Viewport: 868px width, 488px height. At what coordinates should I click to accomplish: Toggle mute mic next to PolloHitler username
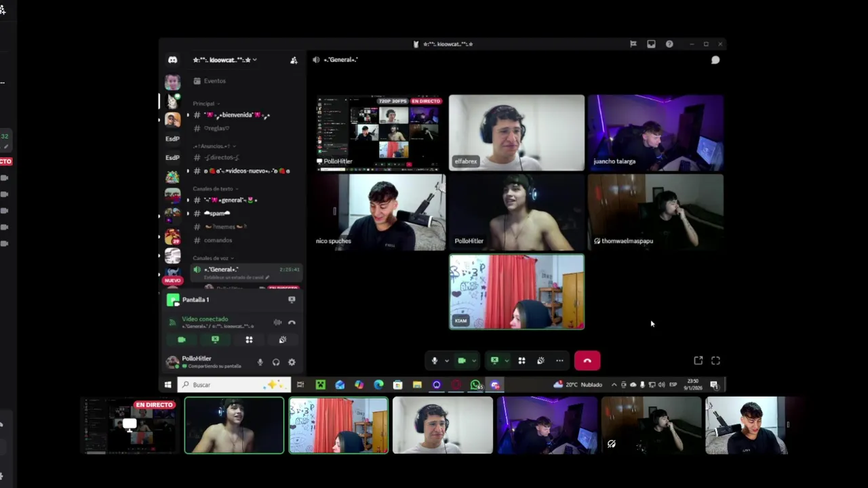coord(260,362)
